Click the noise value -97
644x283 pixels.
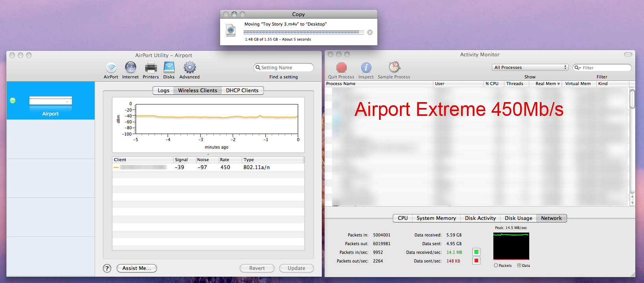[202, 167]
